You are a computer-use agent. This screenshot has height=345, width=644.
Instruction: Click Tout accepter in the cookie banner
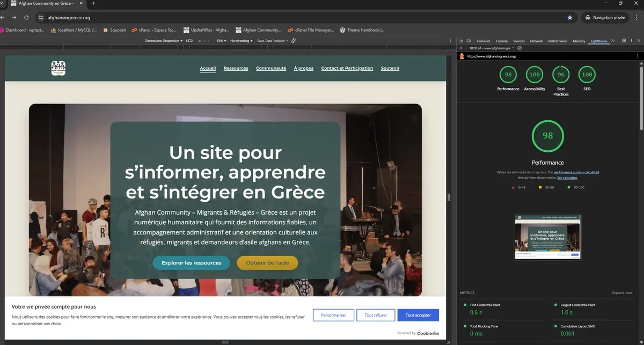point(419,315)
